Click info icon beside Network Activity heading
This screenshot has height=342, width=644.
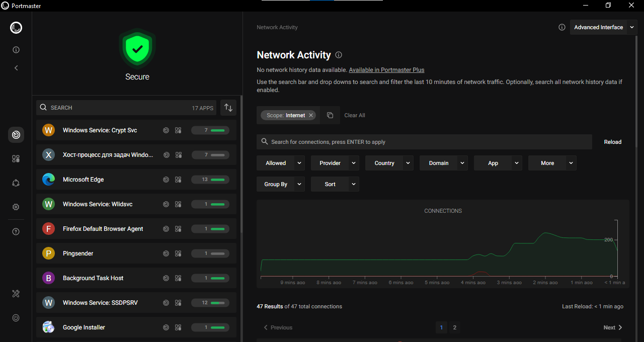(x=339, y=55)
